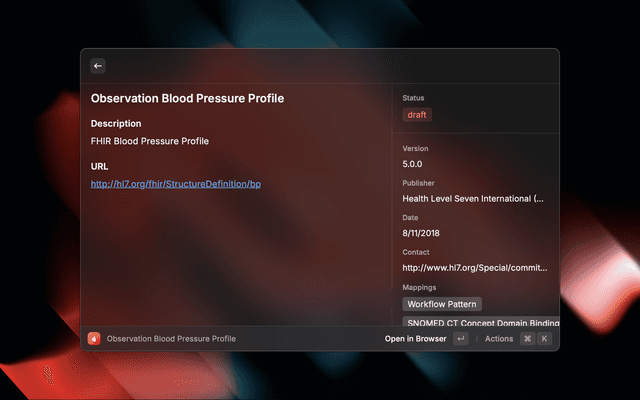Screen dimensions: 640x400
Task: Click the Status metadata label
Action: click(x=413, y=98)
